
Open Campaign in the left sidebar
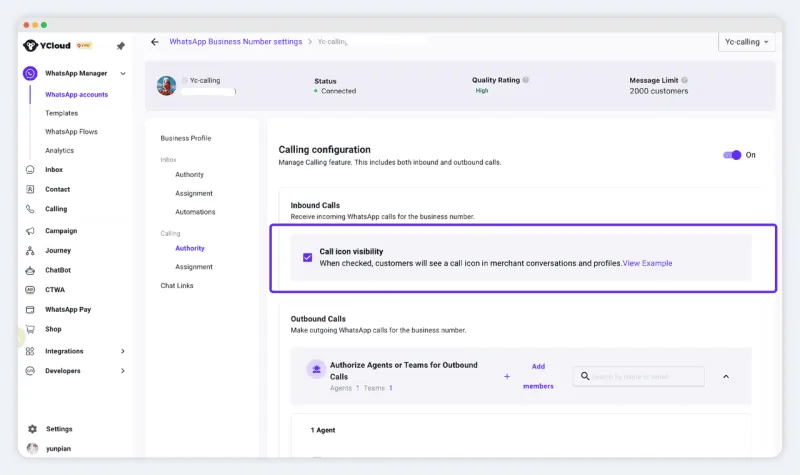pyautogui.click(x=60, y=231)
